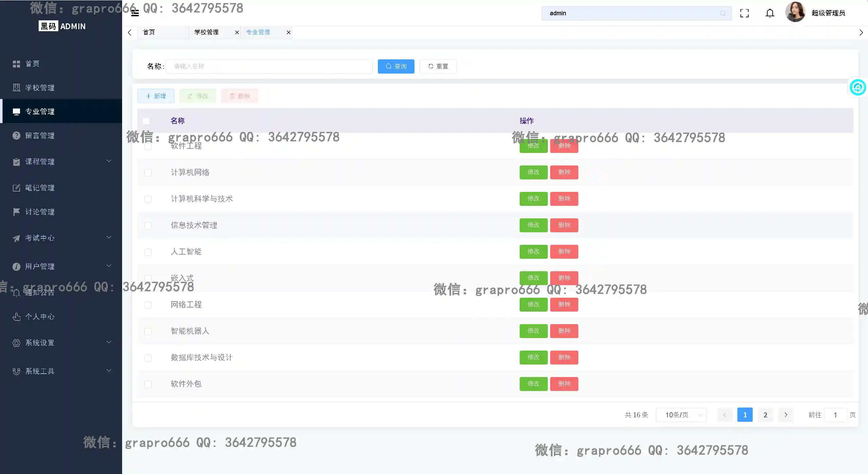The image size is (868, 474).
Task: Check the box for 计算机网络 row
Action: (x=148, y=173)
